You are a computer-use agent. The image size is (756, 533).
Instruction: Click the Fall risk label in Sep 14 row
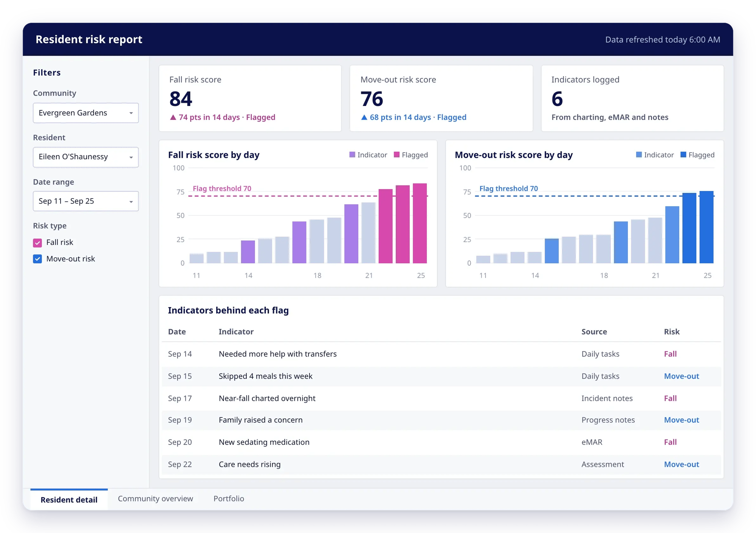pyautogui.click(x=670, y=354)
